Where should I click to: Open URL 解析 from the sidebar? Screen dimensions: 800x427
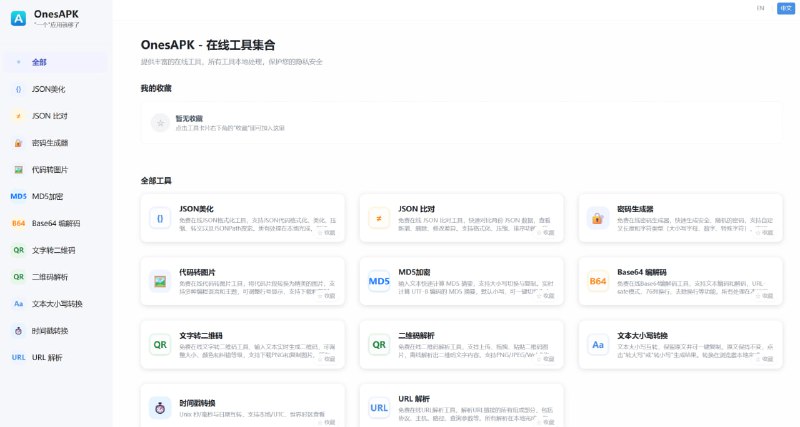point(56,358)
